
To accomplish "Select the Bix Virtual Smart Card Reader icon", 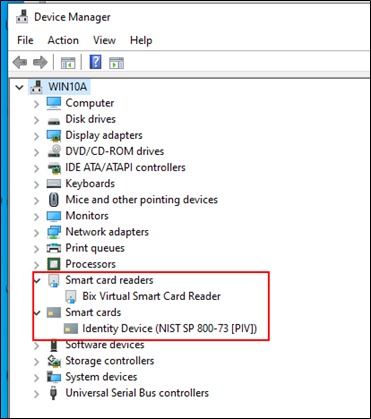I will tap(71, 296).
